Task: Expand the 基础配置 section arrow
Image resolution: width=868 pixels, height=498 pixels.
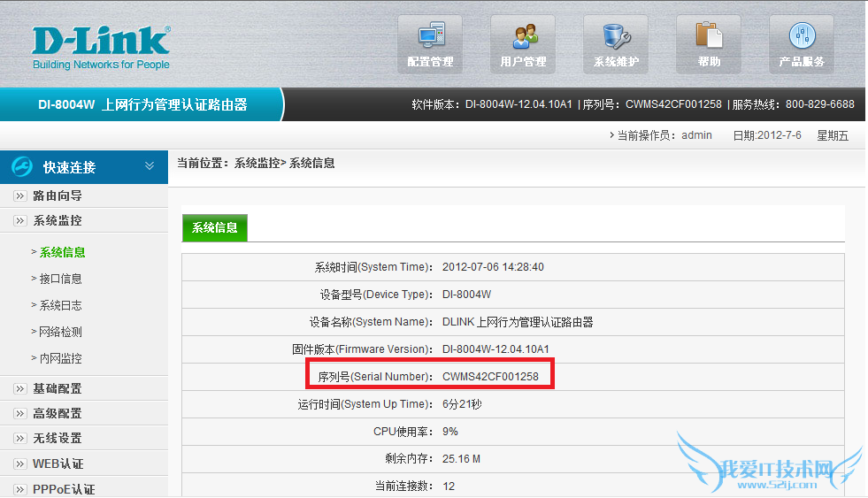Action: pyautogui.click(x=20, y=389)
